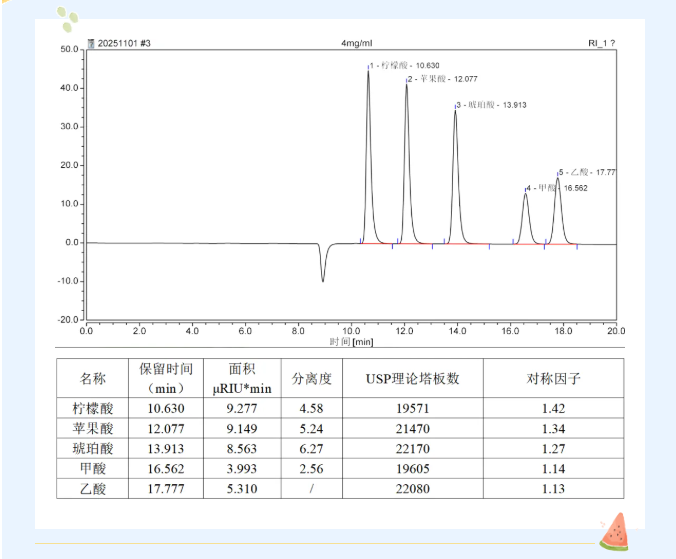Image resolution: width=676 pixels, height=559 pixels.
Task: Click the 乙酸 retention time 17.777 cell
Action: coord(166,488)
